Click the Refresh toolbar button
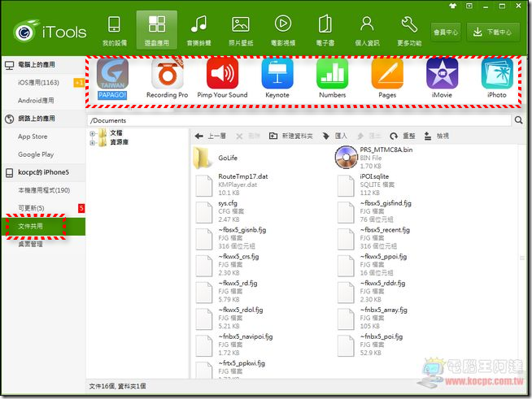The image size is (532, 399). pyautogui.click(x=403, y=136)
